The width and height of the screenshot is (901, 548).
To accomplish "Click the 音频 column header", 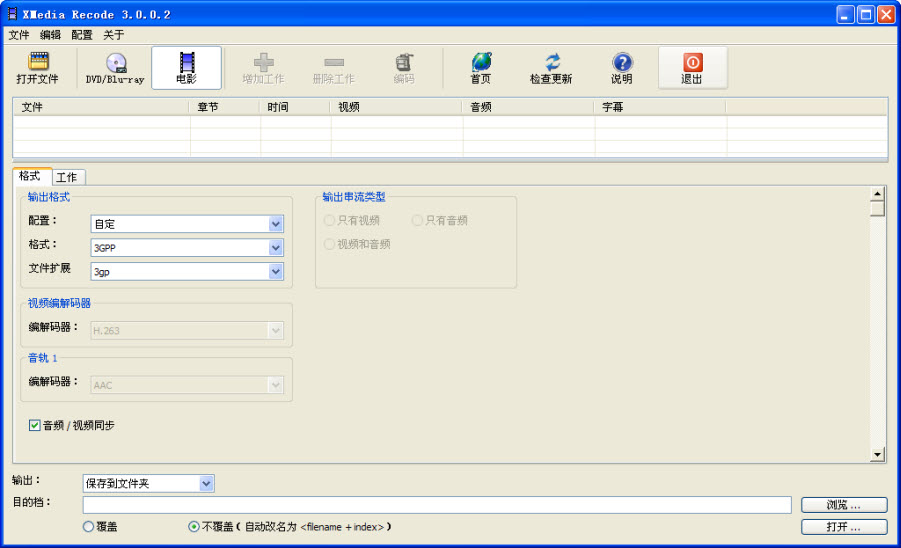I will 527,107.
